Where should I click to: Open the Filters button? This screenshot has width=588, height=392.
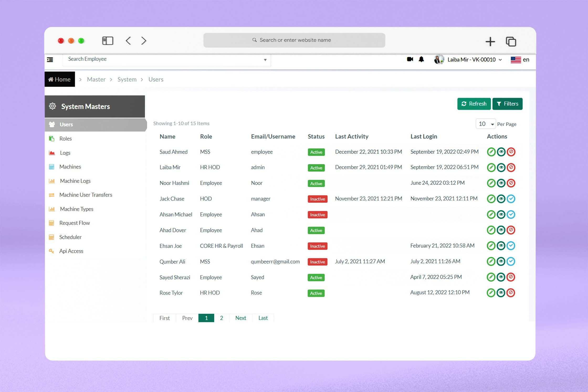[x=507, y=104]
